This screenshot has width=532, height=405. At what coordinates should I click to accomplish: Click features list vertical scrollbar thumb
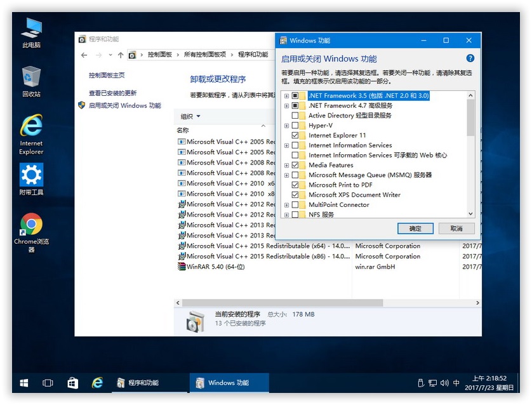pyautogui.click(x=470, y=117)
